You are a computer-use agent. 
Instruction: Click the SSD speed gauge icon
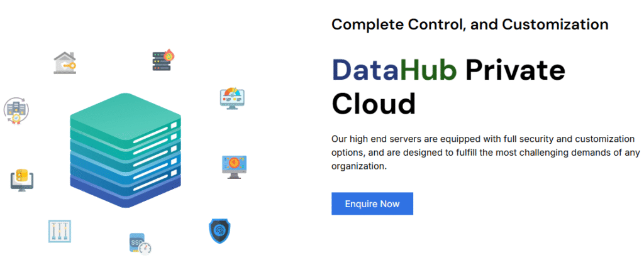point(140,243)
